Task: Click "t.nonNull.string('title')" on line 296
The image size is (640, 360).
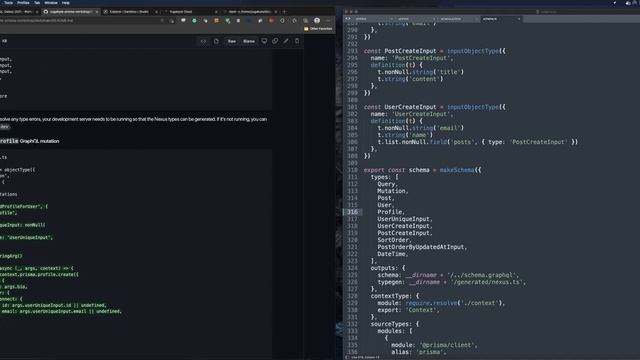Action: tap(420, 72)
